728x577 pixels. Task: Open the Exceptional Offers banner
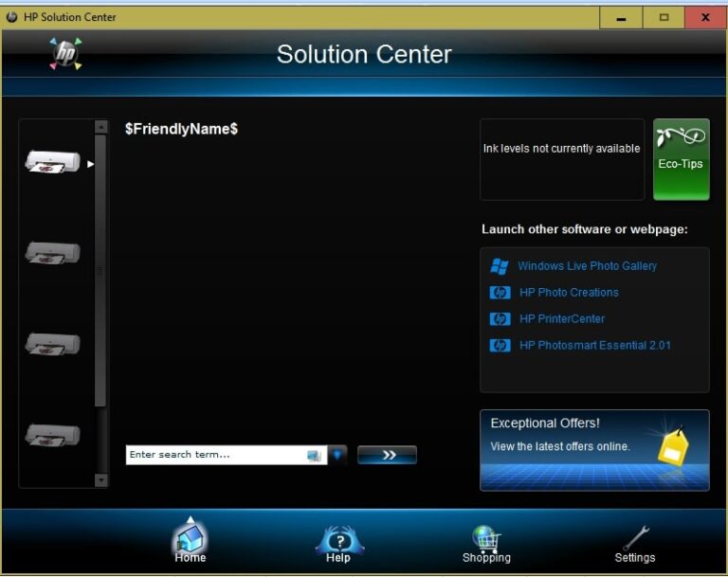(594, 450)
